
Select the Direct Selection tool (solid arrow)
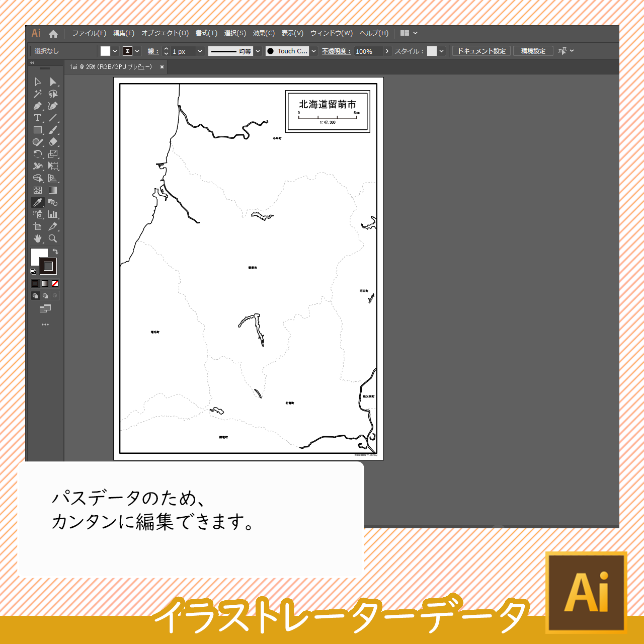(x=53, y=82)
